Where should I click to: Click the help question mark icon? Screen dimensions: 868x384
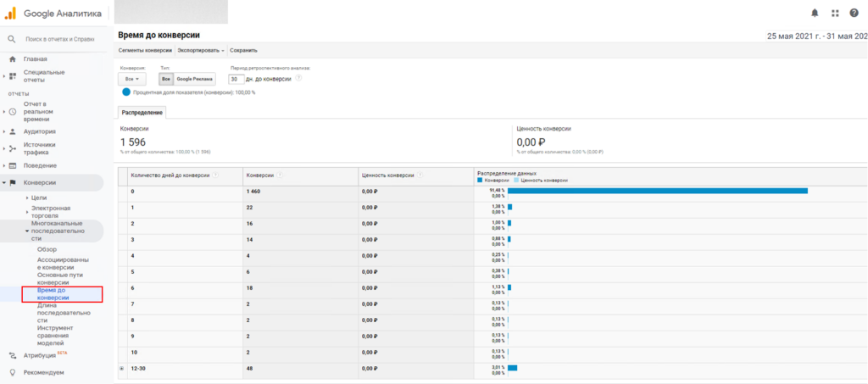pos(854,13)
